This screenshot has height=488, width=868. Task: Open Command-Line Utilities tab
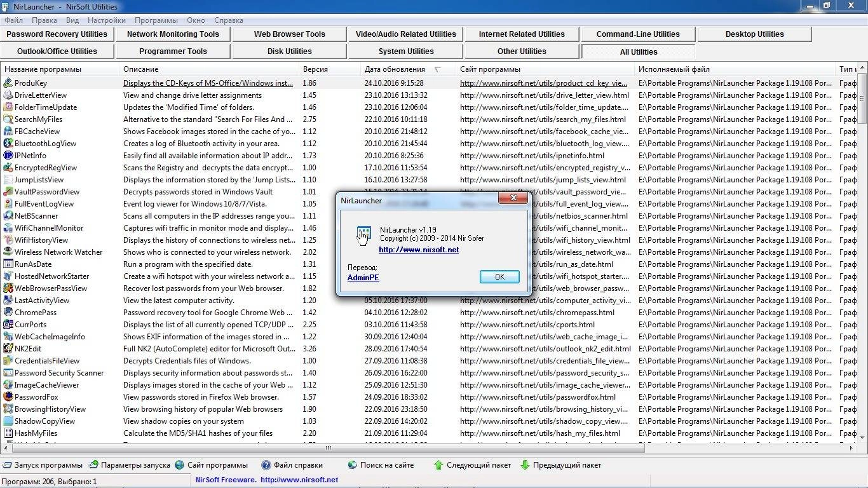pyautogui.click(x=638, y=34)
